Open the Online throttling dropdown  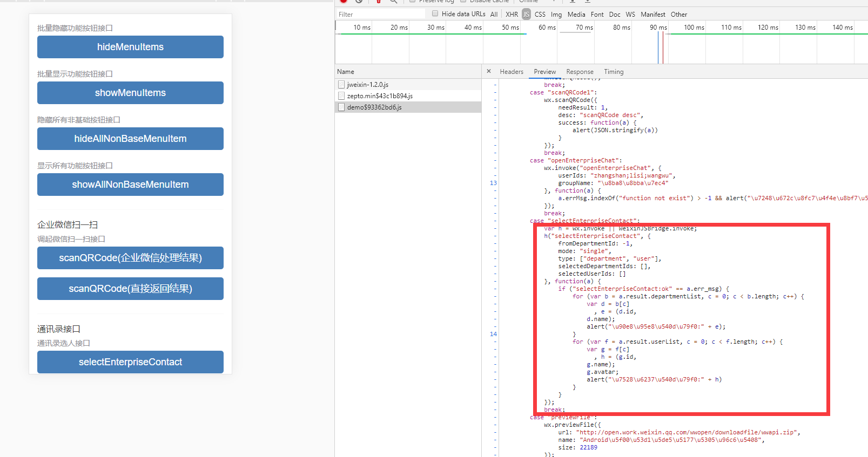[537, 2]
